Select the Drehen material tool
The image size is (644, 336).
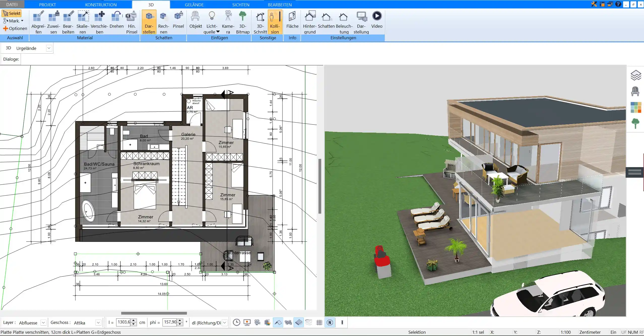click(117, 20)
